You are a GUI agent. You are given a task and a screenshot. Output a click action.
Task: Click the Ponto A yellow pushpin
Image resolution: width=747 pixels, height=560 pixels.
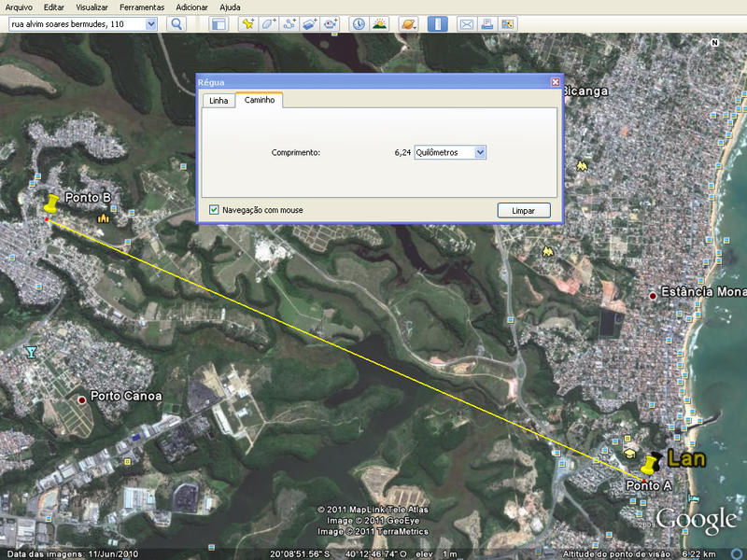click(649, 466)
